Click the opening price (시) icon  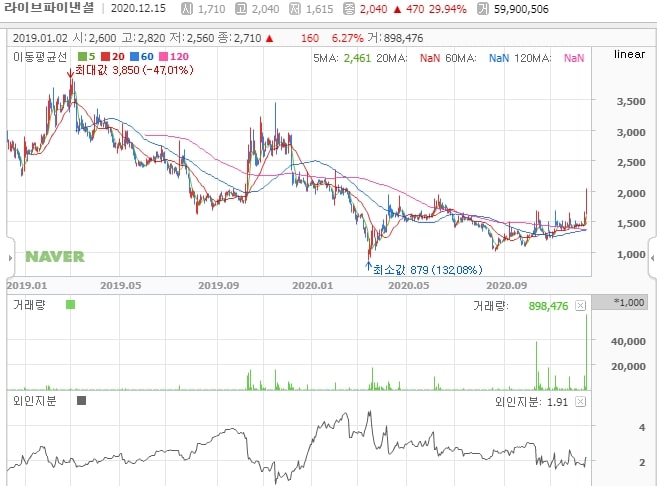[x=187, y=9]
